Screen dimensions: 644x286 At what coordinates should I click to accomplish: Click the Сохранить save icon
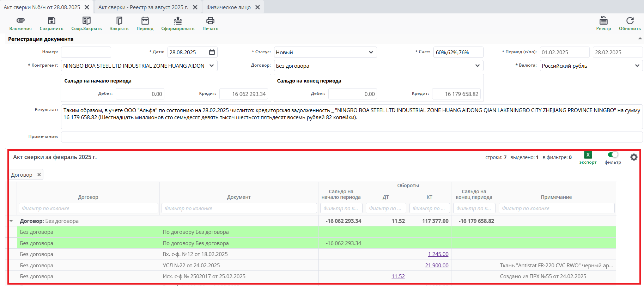[x=51, y=21]
